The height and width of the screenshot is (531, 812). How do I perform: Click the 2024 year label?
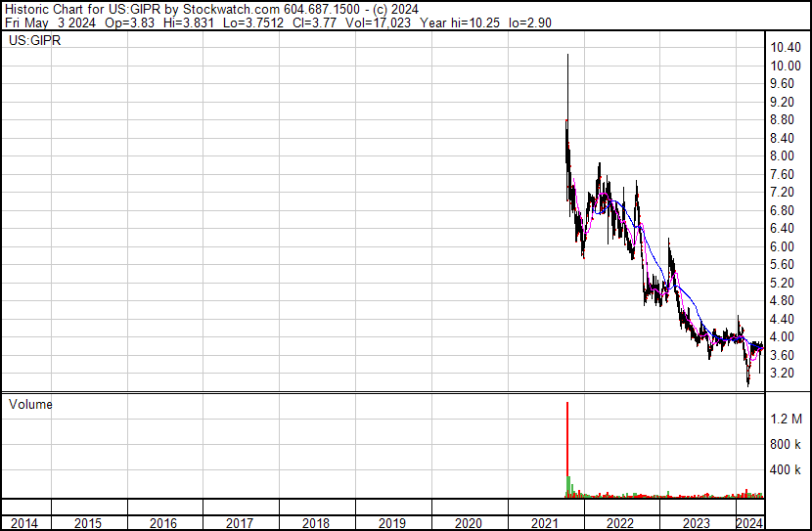[749, 523]
